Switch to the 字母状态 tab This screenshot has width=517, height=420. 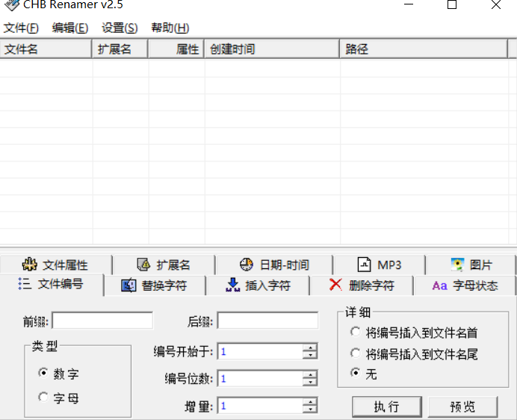465,285
